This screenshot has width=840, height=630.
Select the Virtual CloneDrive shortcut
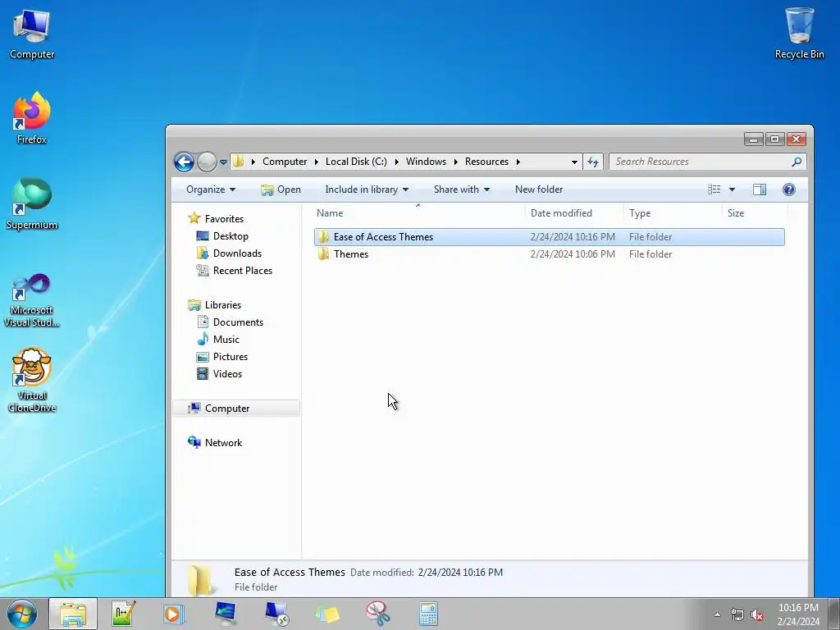(32, 381)
